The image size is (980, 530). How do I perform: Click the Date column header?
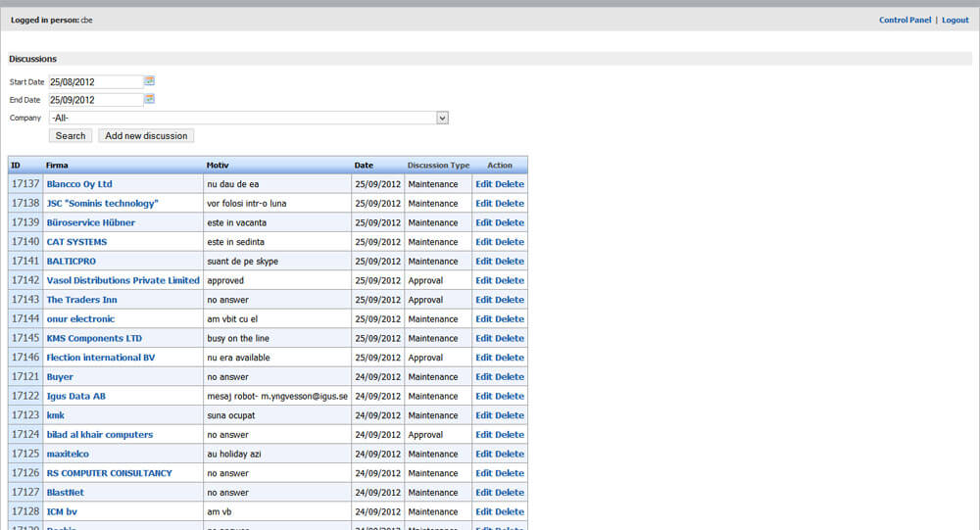[364, 166]
